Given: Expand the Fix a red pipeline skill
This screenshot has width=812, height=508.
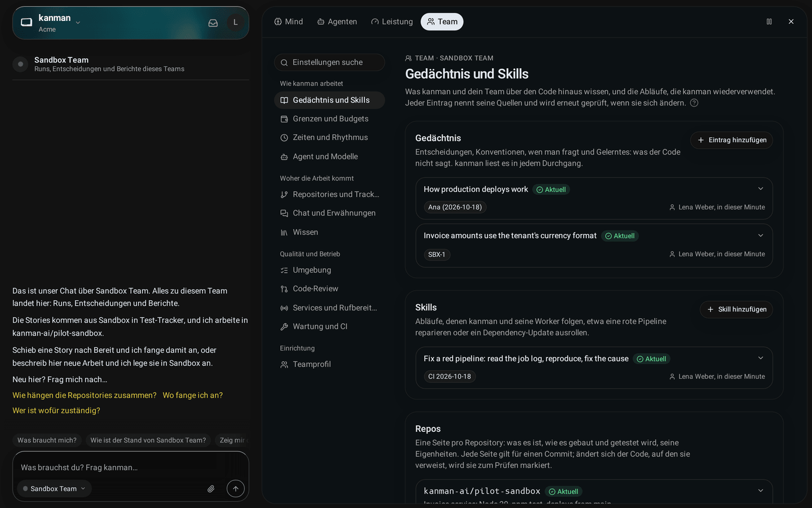Looking at the screenshot, I should pos(761,358).
